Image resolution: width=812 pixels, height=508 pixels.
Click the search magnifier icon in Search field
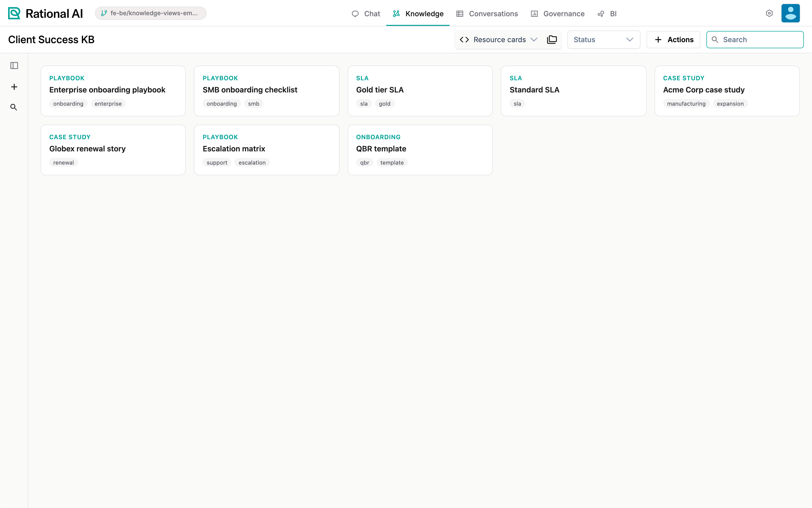click(x=715, y=40)
